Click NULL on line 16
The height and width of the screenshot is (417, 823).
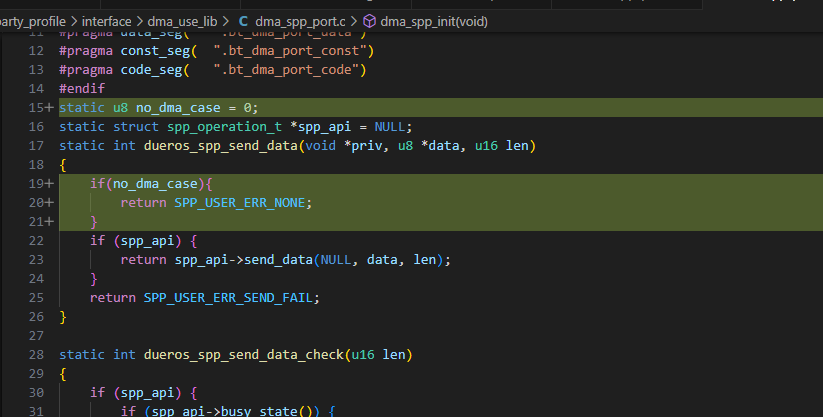[389, 127]
